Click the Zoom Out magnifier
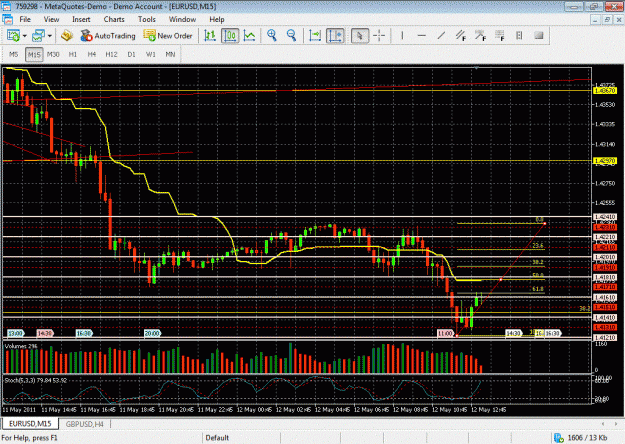 click(x=292, y=35)
